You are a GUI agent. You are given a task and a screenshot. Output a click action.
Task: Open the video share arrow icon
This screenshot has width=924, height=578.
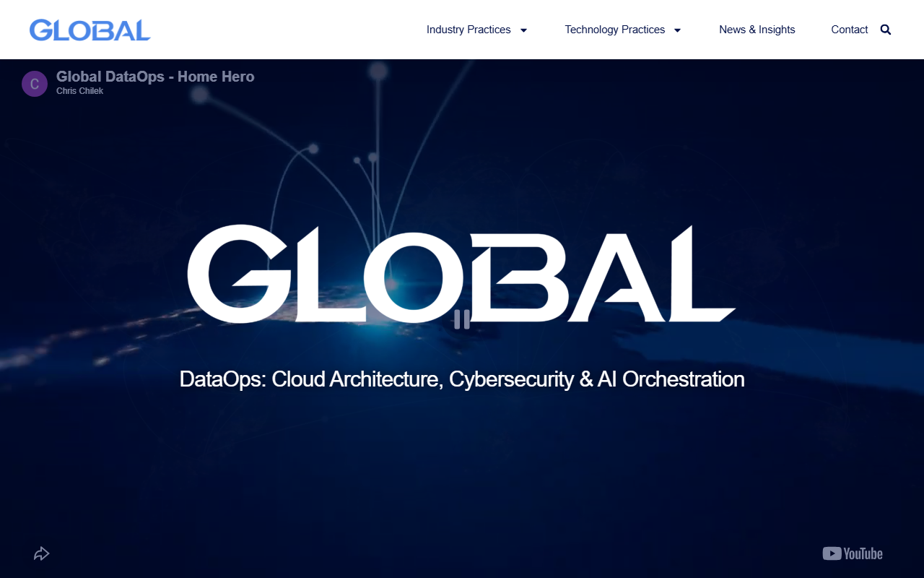click(42, 554)
